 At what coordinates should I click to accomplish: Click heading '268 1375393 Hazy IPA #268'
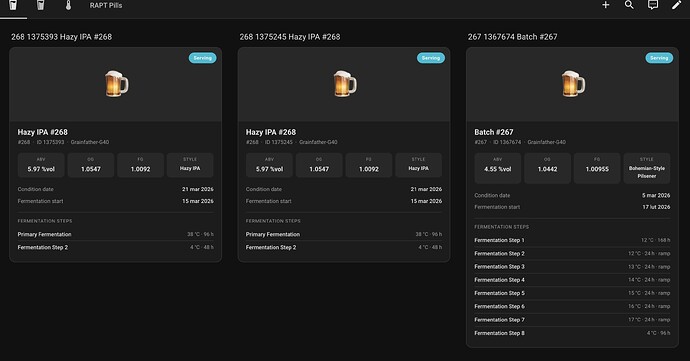[x=62, y=37]
